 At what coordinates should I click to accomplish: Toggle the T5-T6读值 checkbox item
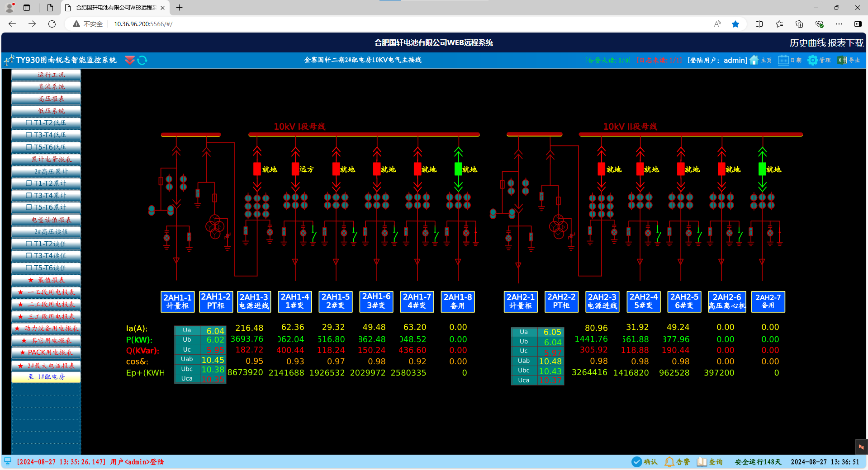tap(46, 268)
